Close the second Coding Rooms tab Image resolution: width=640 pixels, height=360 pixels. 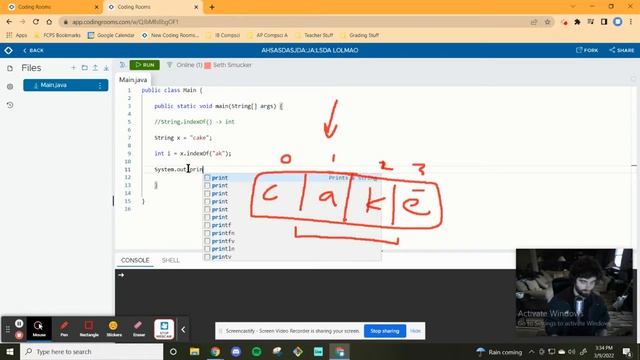196,7
